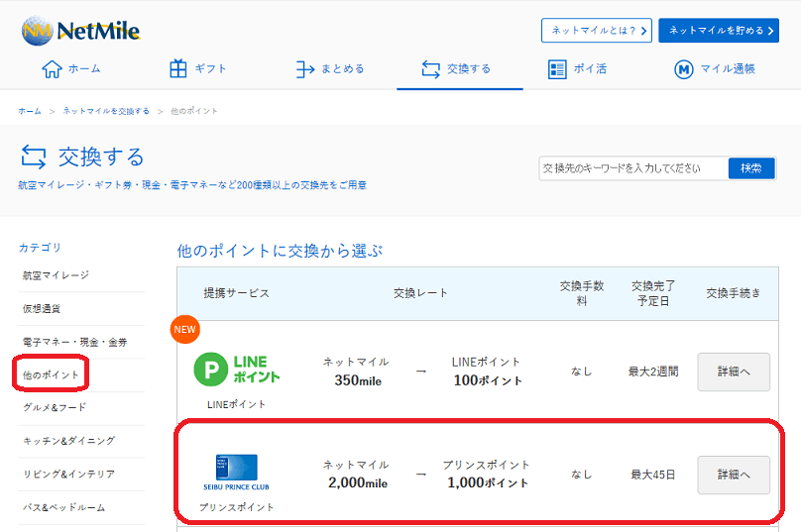Click the ポイ活 list icon
Image resolution: width=801 pixels, height=532 pixels.
click(x=557, y=69)
